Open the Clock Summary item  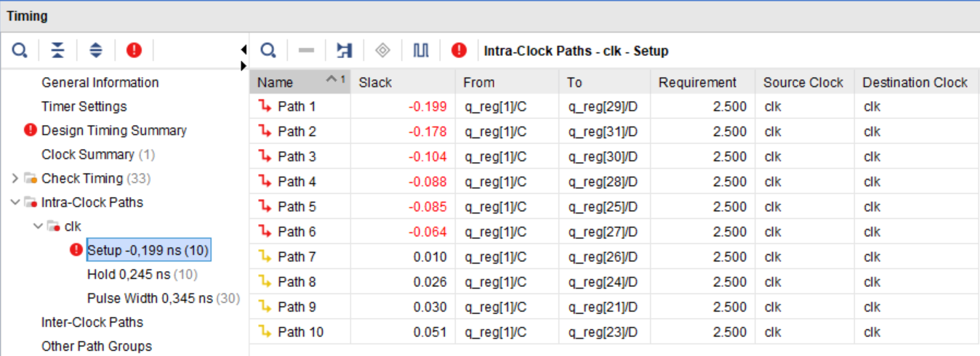click(87, 155)
